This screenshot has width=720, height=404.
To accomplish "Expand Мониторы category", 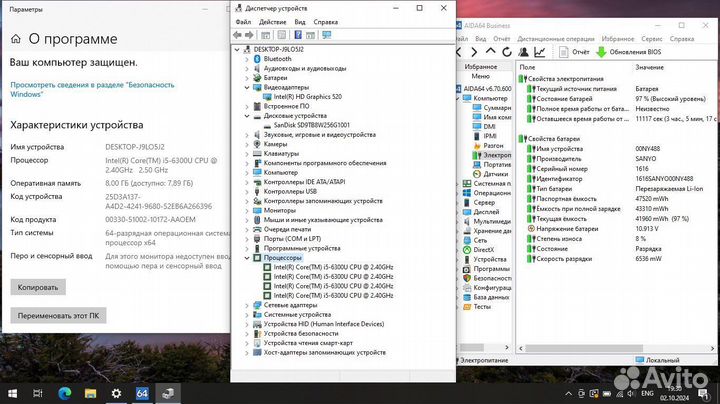I will click(247, 211).
